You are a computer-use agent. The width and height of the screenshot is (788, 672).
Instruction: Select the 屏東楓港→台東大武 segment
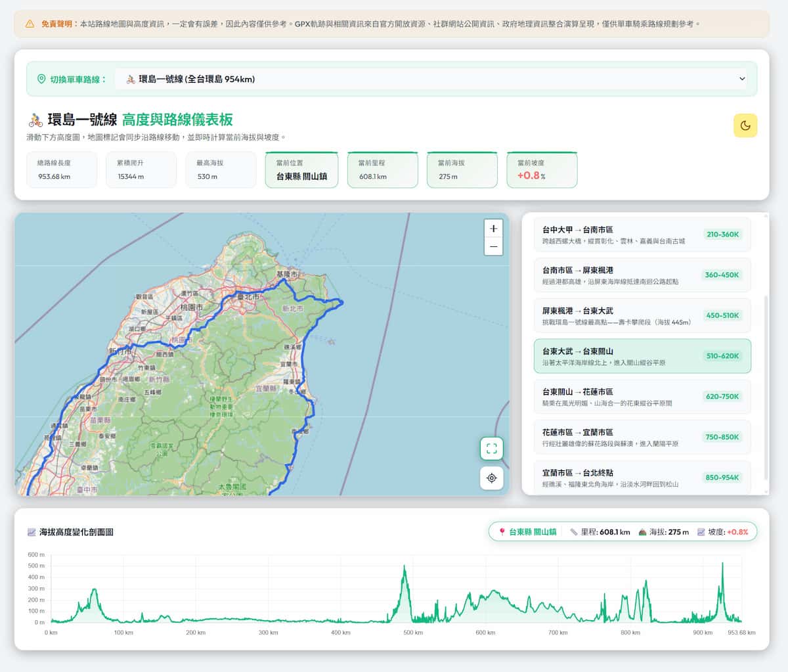pyautogui.click(x=642, y=315)
